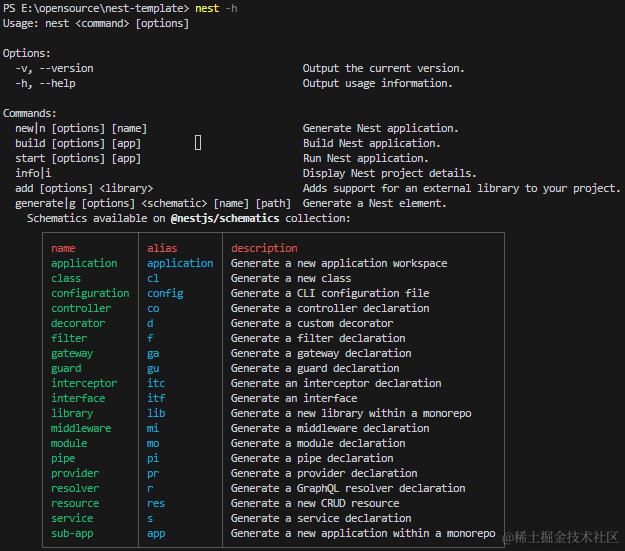Click the hollow terminal cursor block
The image size is (625, 551).
[198, 143]
